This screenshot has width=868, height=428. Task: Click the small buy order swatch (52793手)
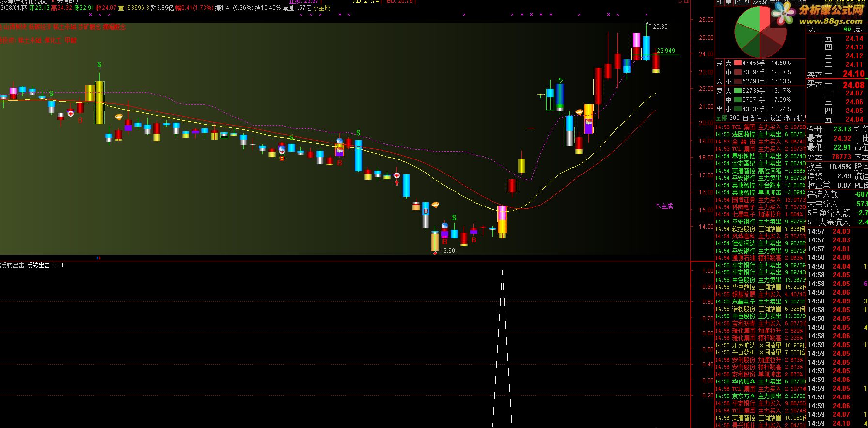point(738,81)
